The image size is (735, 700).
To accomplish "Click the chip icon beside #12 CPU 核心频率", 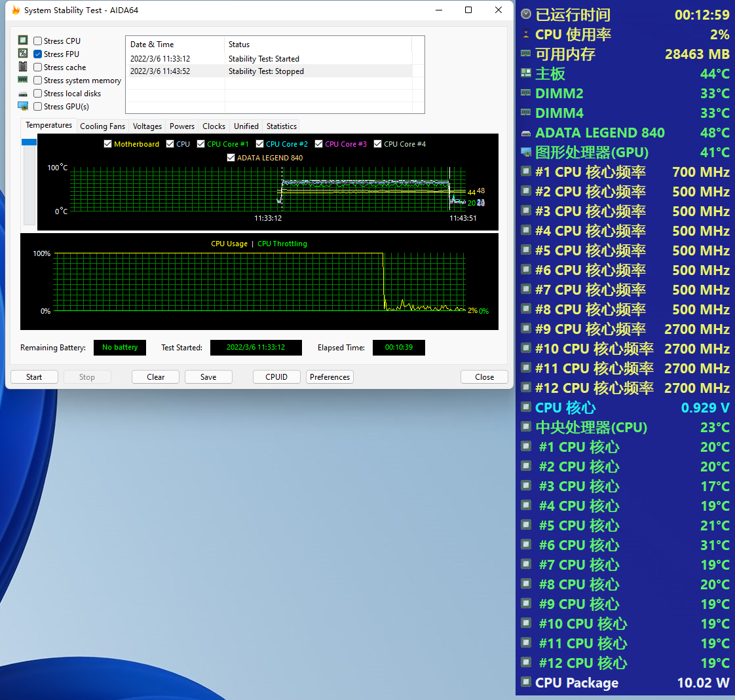I will tap(526, 387).
